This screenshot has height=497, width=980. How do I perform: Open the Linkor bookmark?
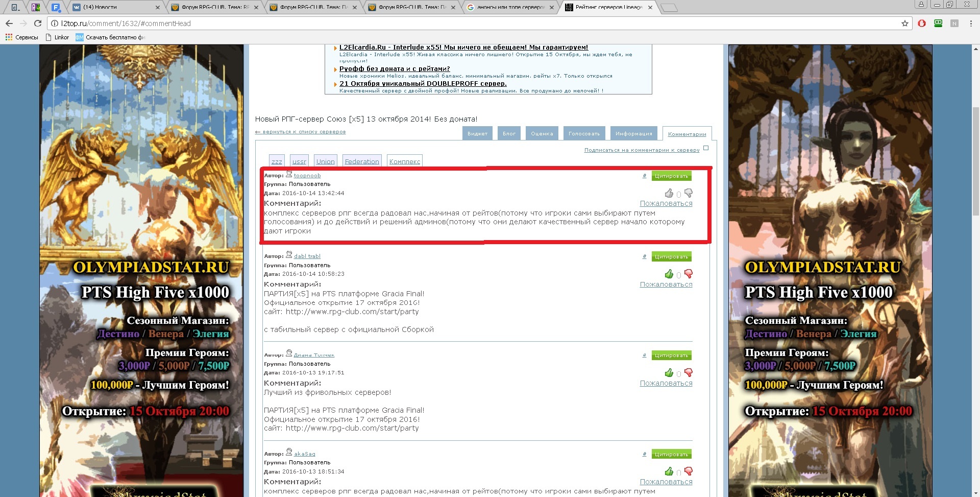click(57, 37)
